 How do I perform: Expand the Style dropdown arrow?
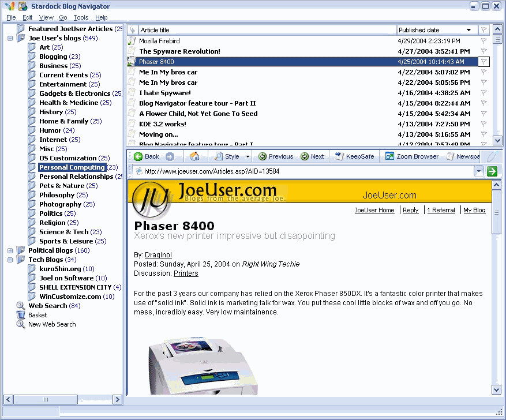248,156
